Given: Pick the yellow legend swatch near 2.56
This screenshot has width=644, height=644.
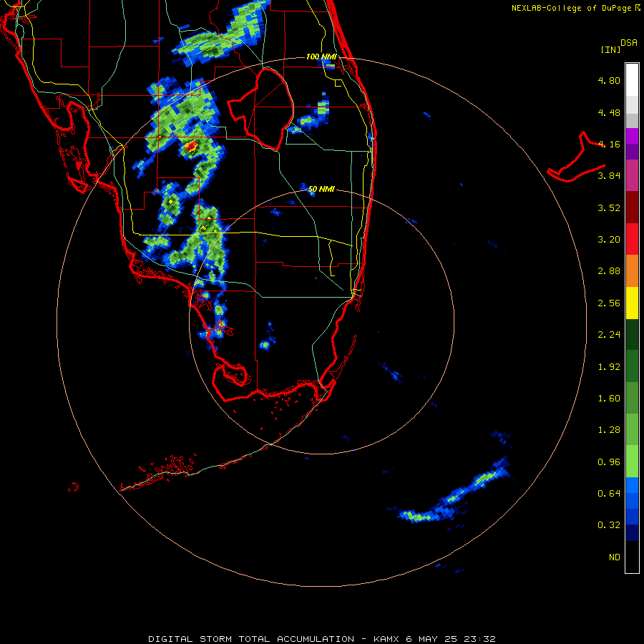Looking at the screenshot, I should (x=632, y=303).
